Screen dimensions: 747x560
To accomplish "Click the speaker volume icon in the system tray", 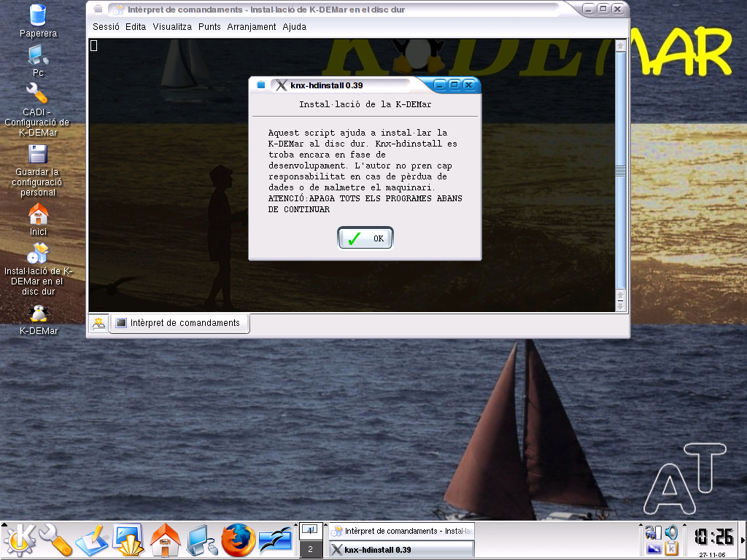I will [671, 532].
